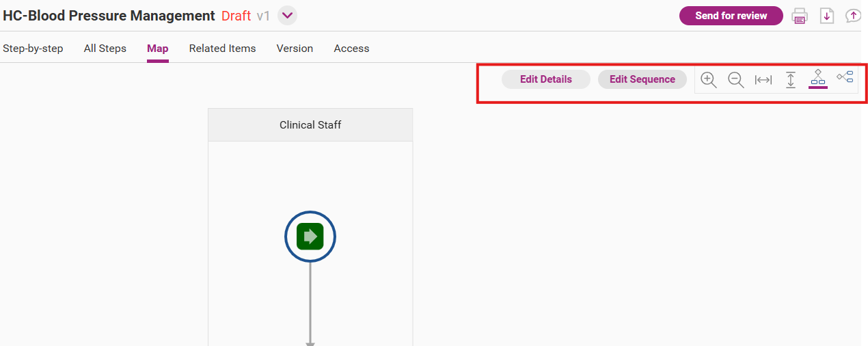868x346 pixels.
Task: Click the Edit Details button
Action: (x=546, y=79)
